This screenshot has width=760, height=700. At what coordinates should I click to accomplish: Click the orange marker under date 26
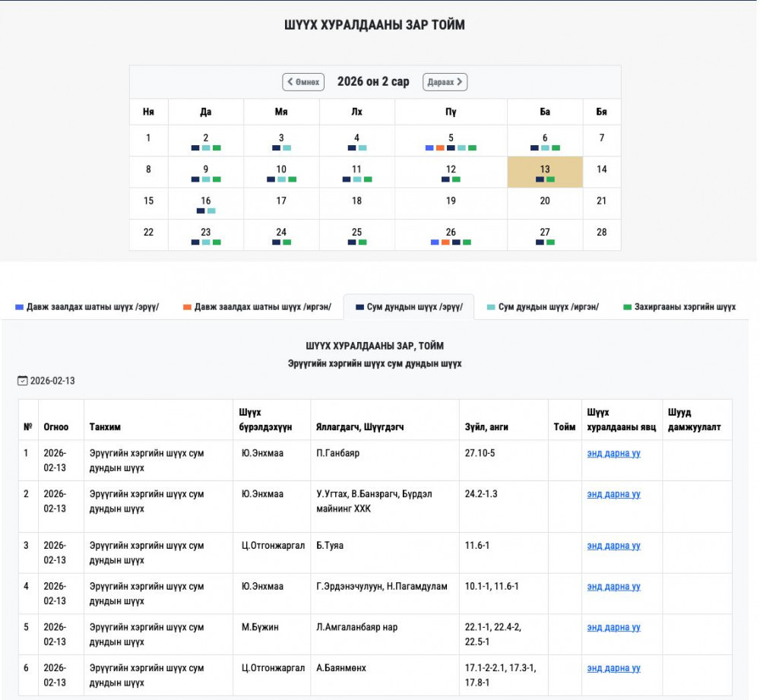coord(445,242)
